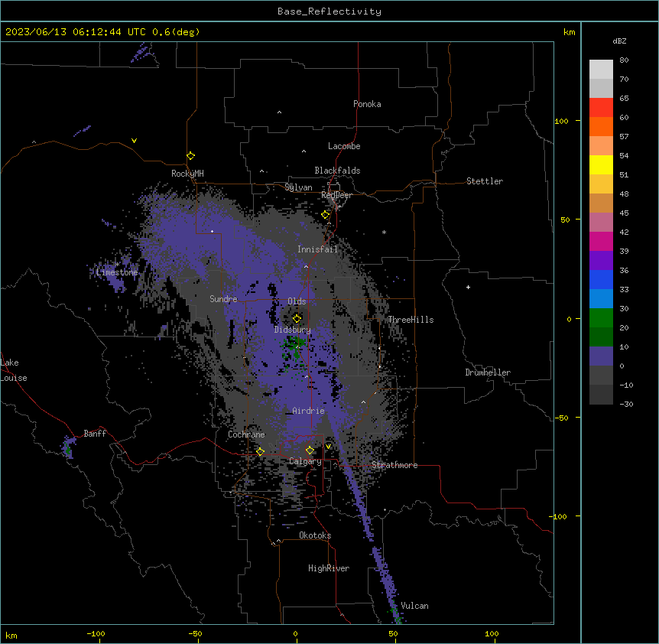Viewport: 659px width, 644px height.
Task: Click the yellow V marker northwest of RockyMH
Action: 134,141
